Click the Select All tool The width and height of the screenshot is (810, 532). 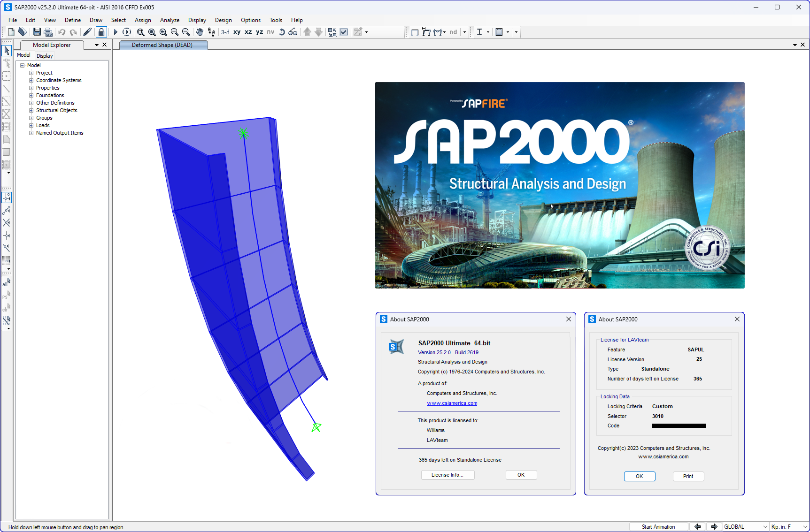pos(7,282)
